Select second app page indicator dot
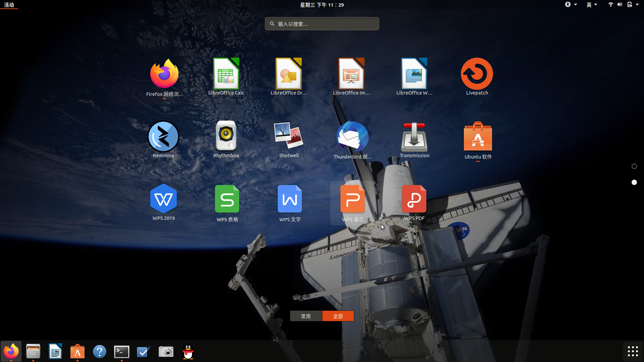 pyautogui.click(x=634, y=182)
